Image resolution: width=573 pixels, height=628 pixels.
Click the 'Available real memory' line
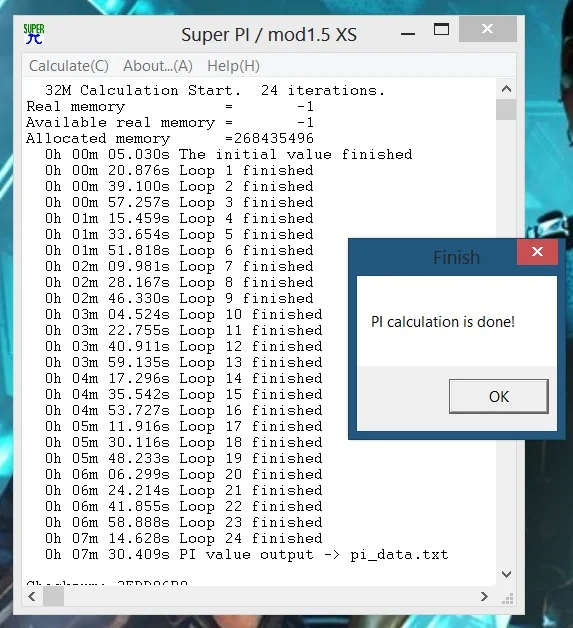click(170, 123)
